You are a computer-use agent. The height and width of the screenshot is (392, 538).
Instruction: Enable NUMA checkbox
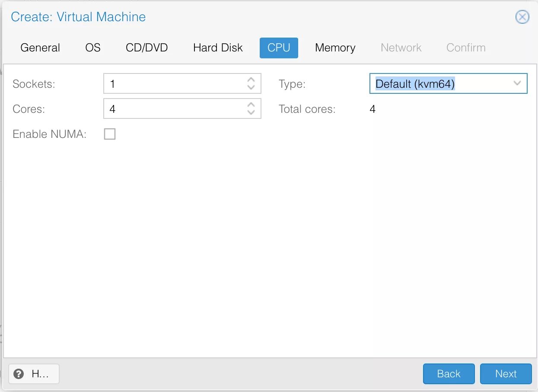tap(110, 134)
